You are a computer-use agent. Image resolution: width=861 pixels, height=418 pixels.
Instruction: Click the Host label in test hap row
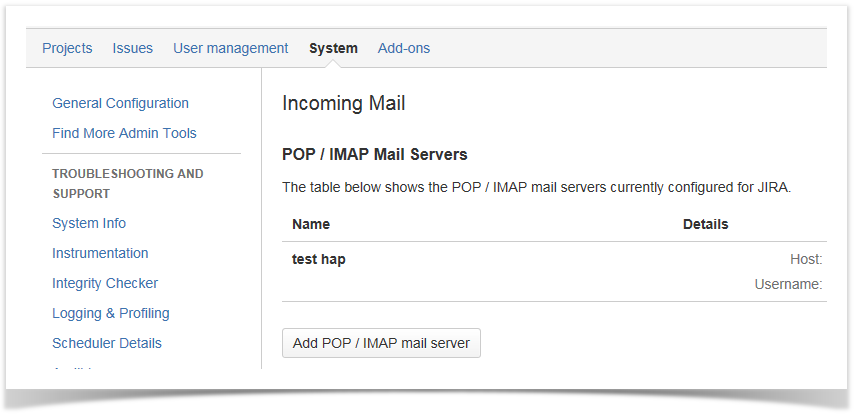point(805,259)
